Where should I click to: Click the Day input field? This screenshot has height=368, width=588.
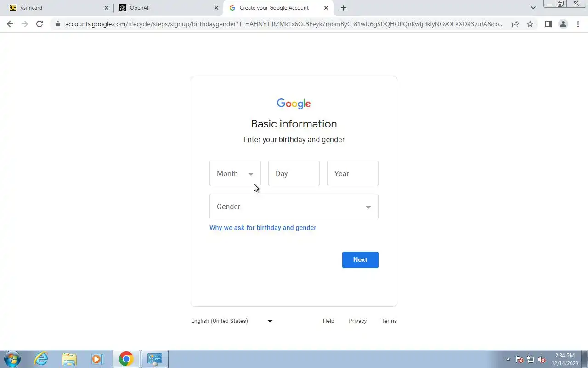tap(294, 173)
